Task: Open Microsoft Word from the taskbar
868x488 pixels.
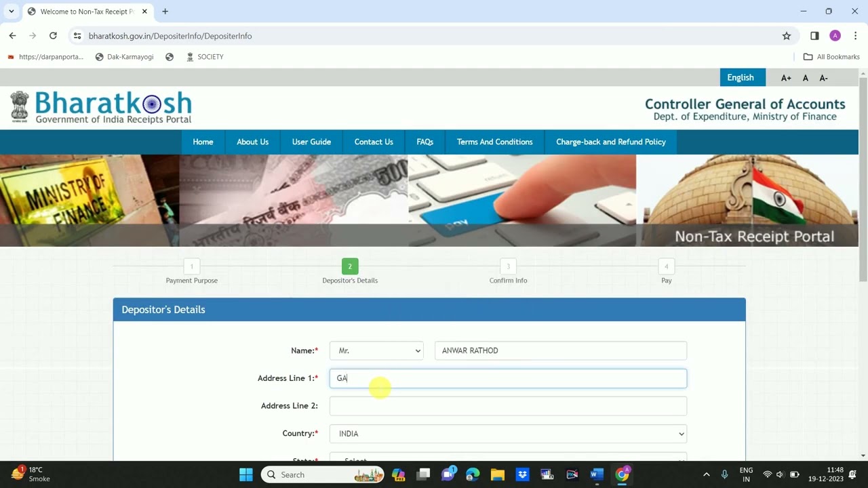Action: pos(597,474)
